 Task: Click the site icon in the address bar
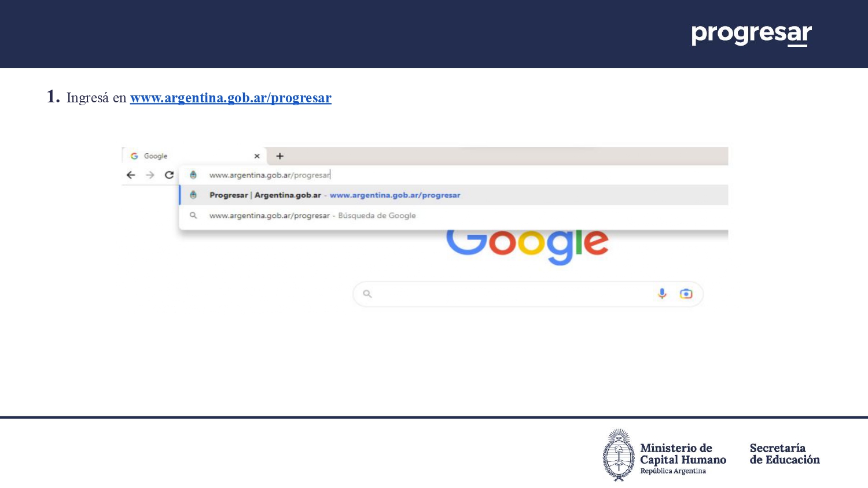[193, 175]
